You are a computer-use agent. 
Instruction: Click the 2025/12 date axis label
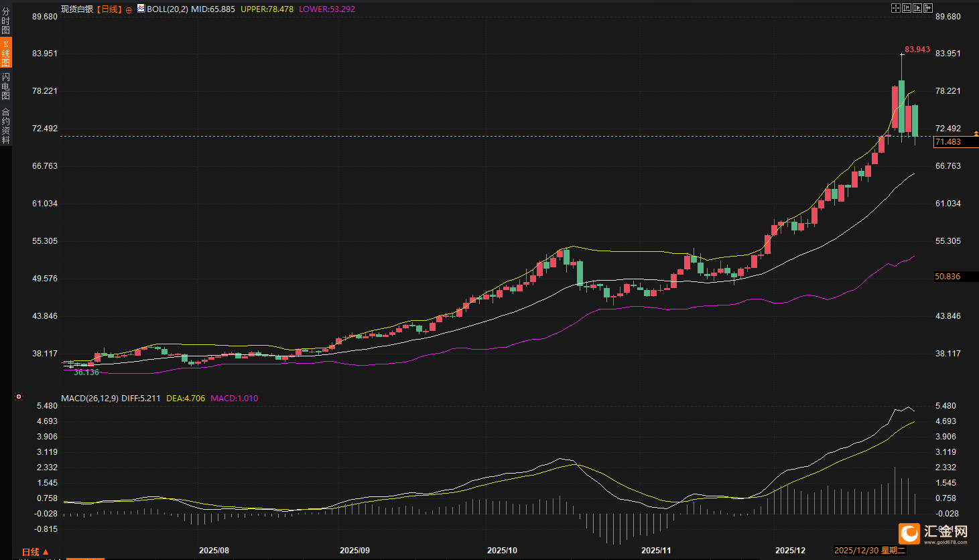pyautogui.click(x=790, y=551)
